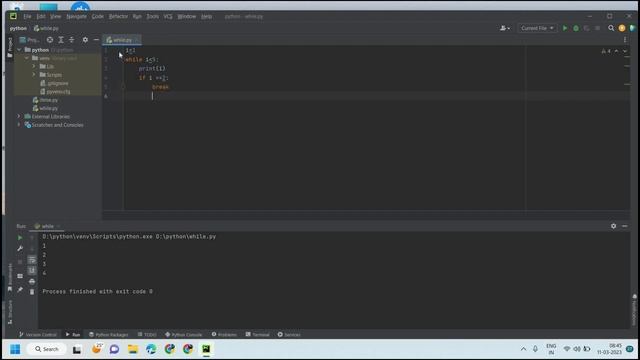Screen dimensions: 640x360
Task: Collapse the python root folder
Action: (19, 50)
